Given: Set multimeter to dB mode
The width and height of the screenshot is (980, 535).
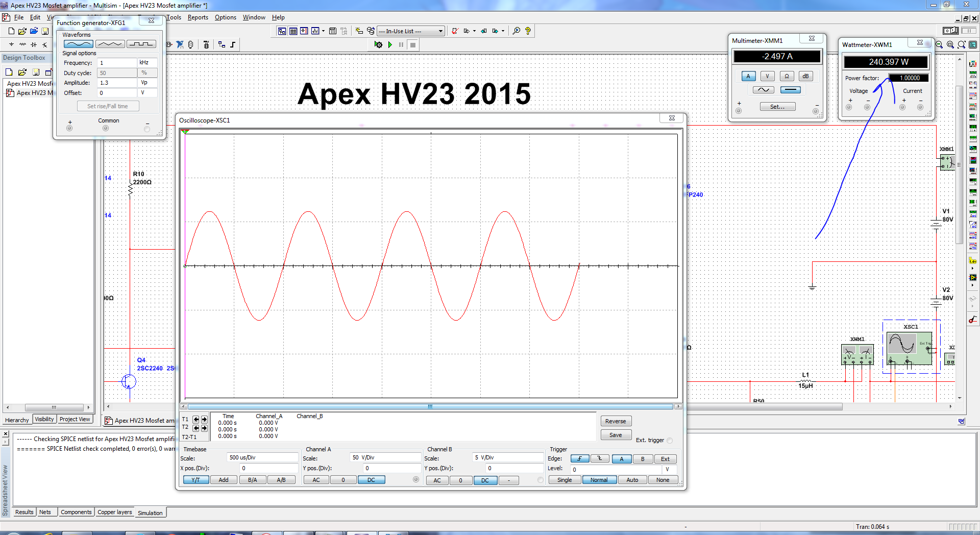Looking at the screenshot, I should [x=805, y=76].
